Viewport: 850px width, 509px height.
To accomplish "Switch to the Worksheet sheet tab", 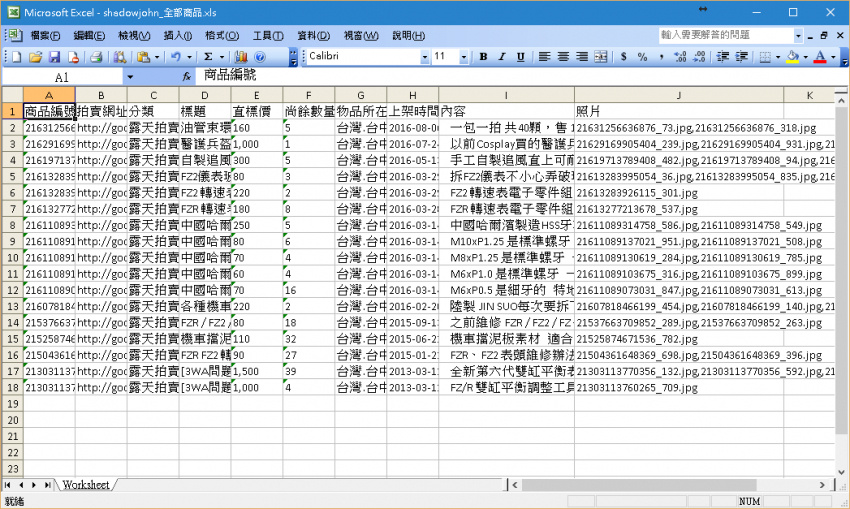I will coord(85,485).
